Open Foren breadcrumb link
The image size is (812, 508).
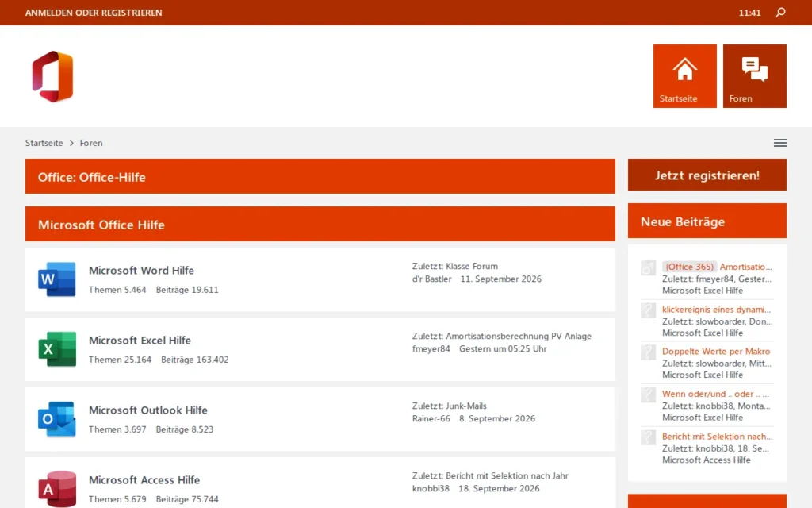point(91,143)
